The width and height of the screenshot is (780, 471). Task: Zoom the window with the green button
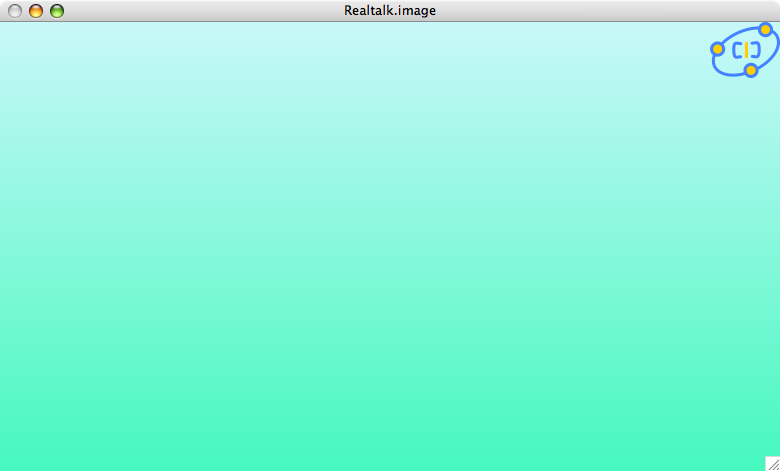[x=57, y=10]
